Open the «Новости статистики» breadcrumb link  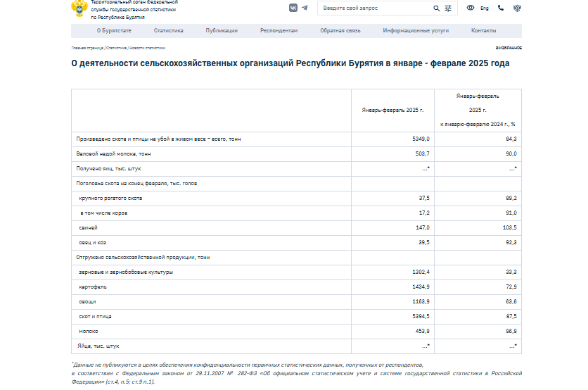click(x=147, y=48)
